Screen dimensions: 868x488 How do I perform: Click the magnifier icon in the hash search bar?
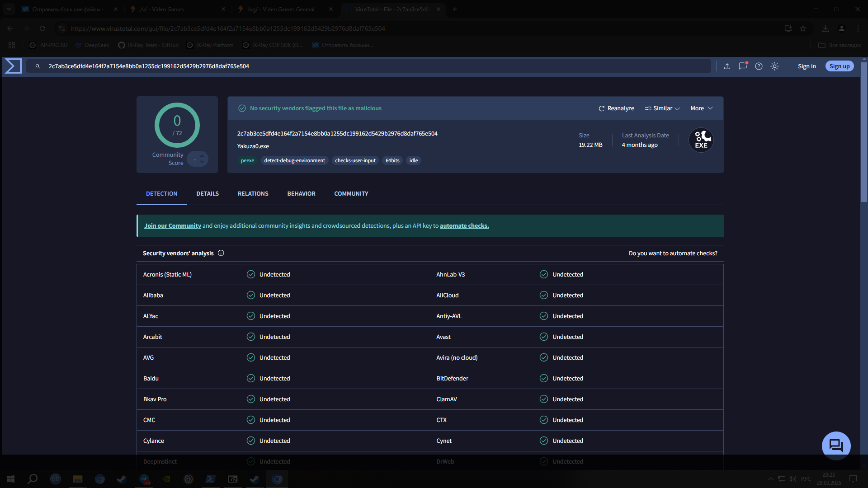click(x=38, y=66)
